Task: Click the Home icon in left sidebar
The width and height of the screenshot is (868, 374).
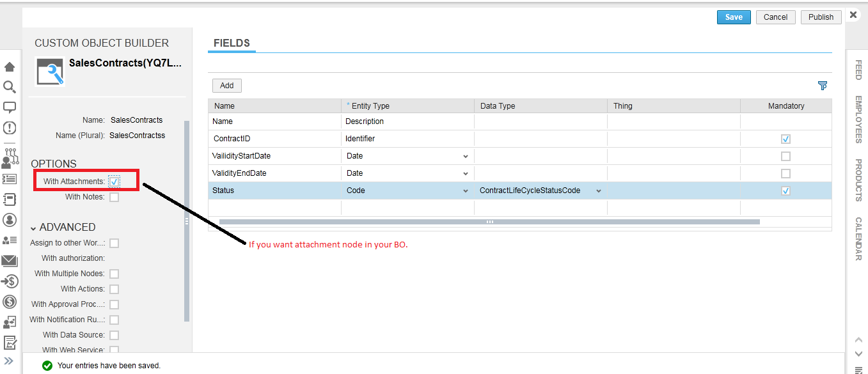Action: coord(10,67)
